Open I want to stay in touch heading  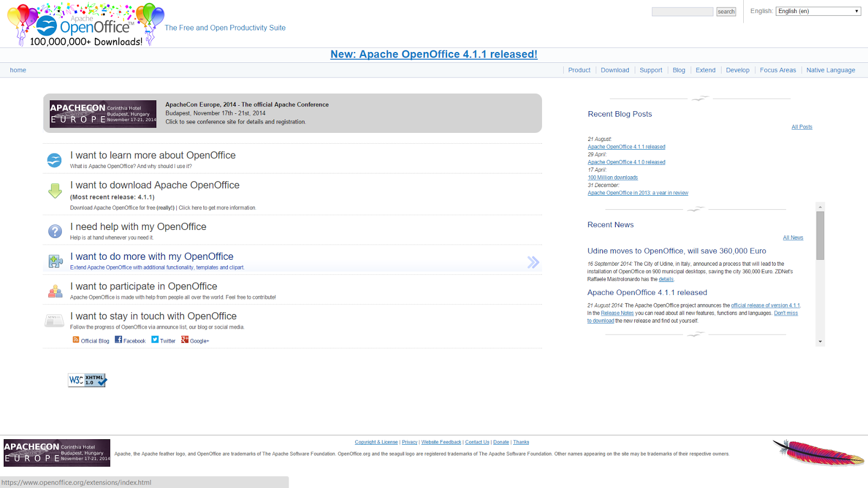click(x=153, y=316)
